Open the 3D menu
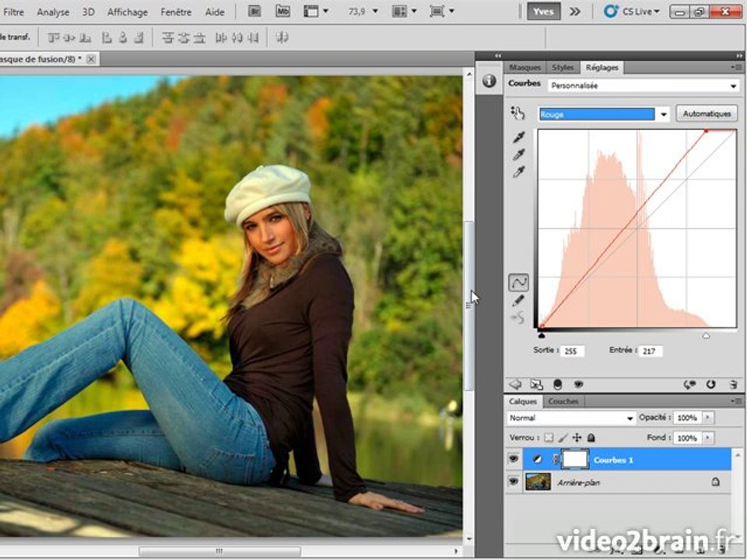 [x=88, y=12]
